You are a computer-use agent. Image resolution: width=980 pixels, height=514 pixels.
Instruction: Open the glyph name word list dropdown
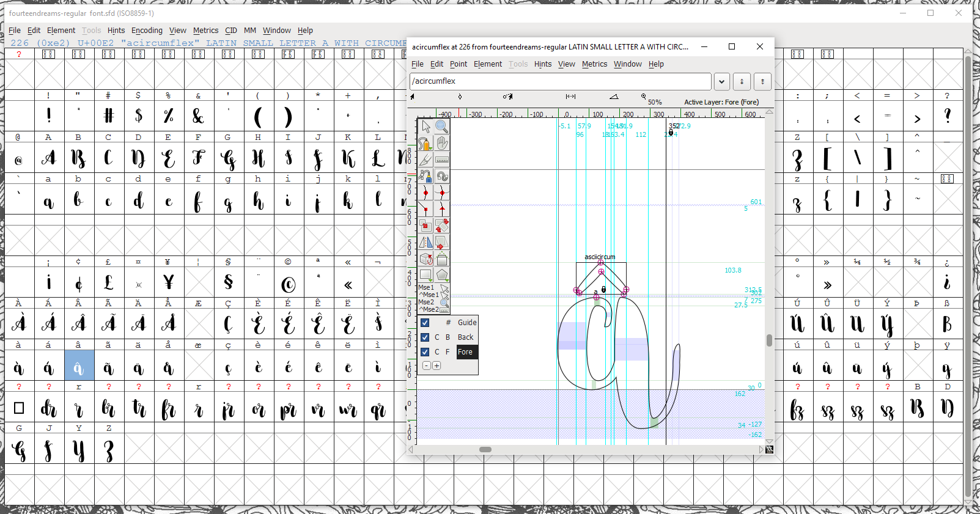coord(722,81)
